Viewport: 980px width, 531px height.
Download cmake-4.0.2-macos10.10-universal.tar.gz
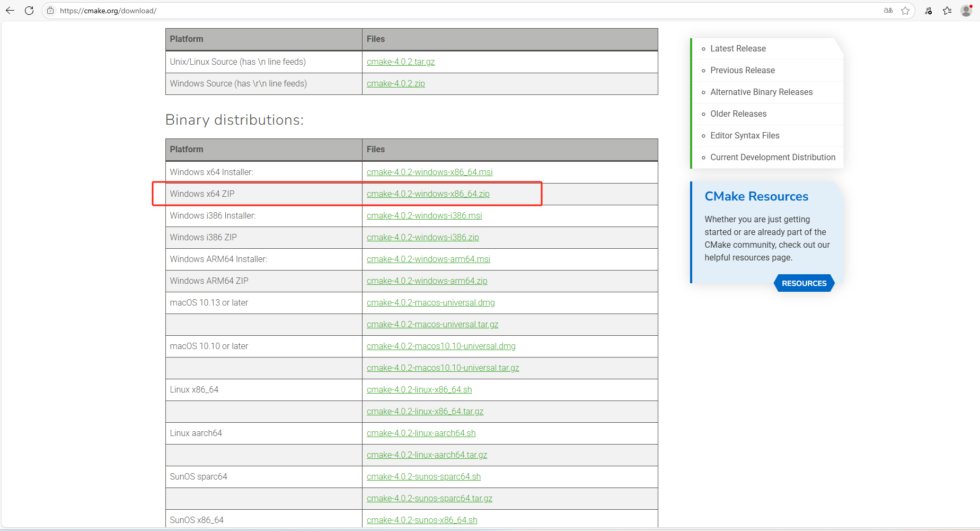pyautogui.click(x=443, y=368)
